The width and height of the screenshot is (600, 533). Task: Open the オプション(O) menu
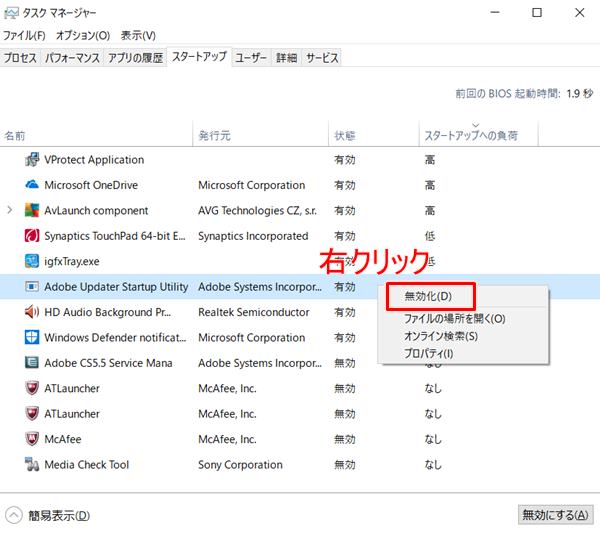pyautogui.click(x=83, y=36)
